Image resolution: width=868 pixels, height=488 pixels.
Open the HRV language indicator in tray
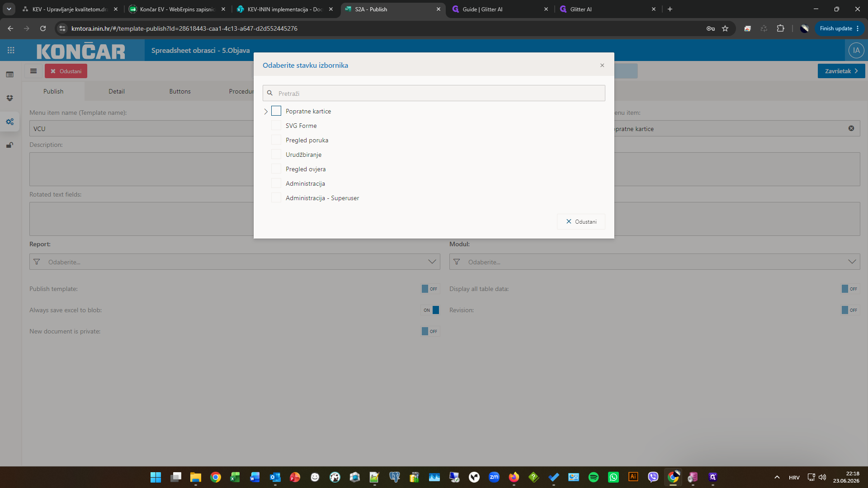794,478
